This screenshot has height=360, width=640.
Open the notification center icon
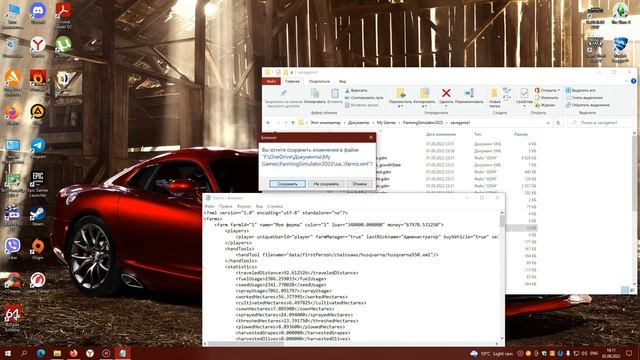629,353
